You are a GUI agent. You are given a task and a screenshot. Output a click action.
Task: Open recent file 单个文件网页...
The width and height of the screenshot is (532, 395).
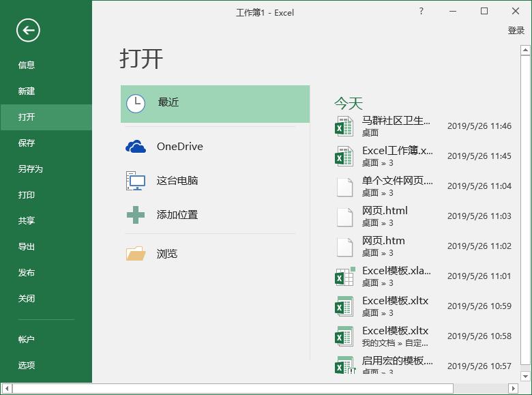pos(424,186)
